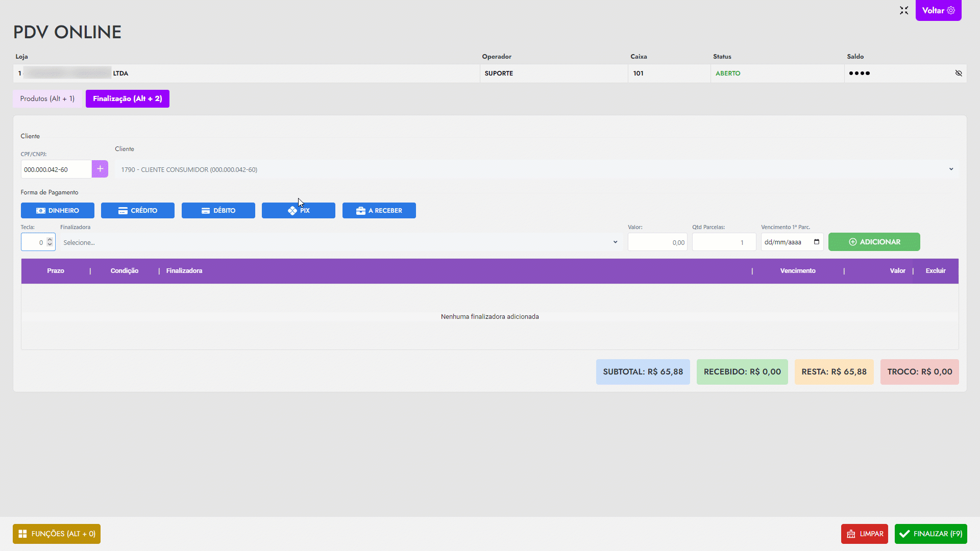Click the fullscreen collapse arrows icon
The image size is (980, 551).
point(904,10)
